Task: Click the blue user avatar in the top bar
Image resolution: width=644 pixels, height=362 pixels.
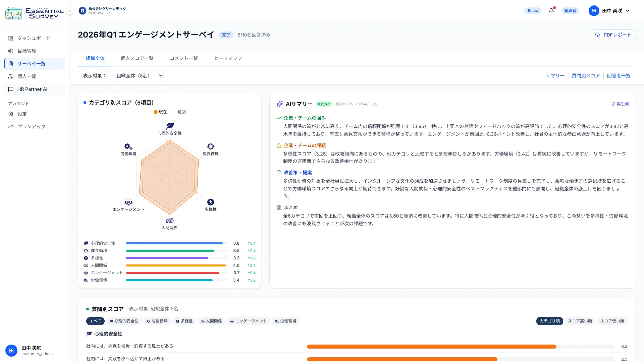Action: (594, 11)
